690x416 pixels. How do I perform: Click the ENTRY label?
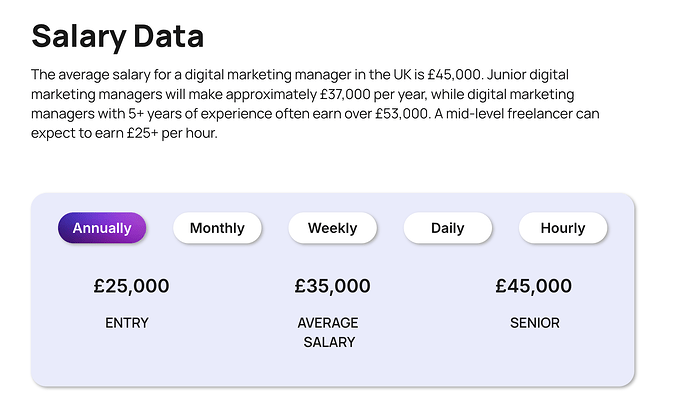127,323
